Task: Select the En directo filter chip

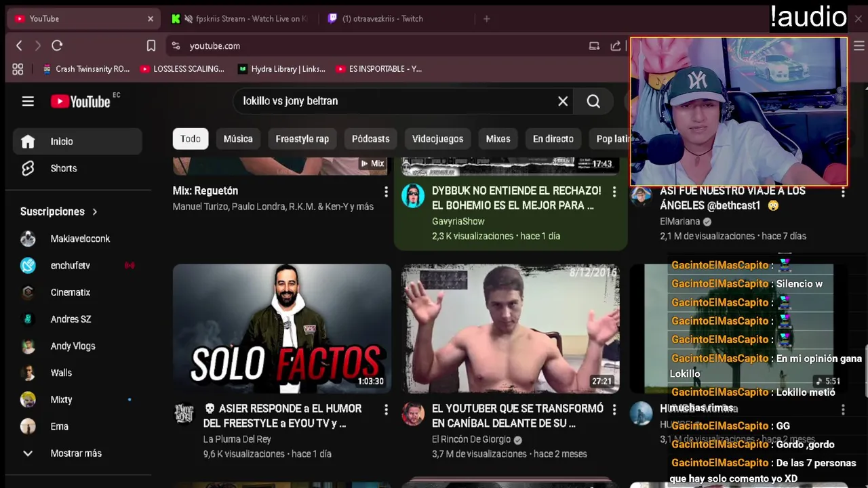Action: point(553,138)
